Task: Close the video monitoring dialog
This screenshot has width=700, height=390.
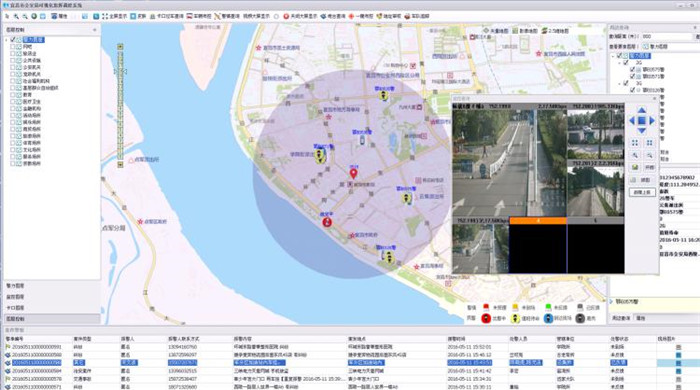Action: pyautogui.click(x=655, y=98)
